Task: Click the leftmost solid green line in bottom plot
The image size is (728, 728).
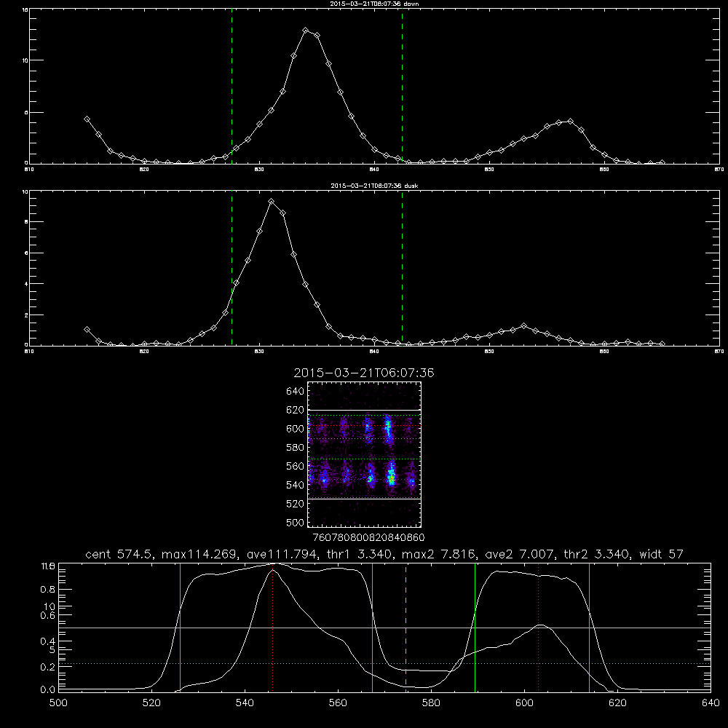Action: click(180, 627)
